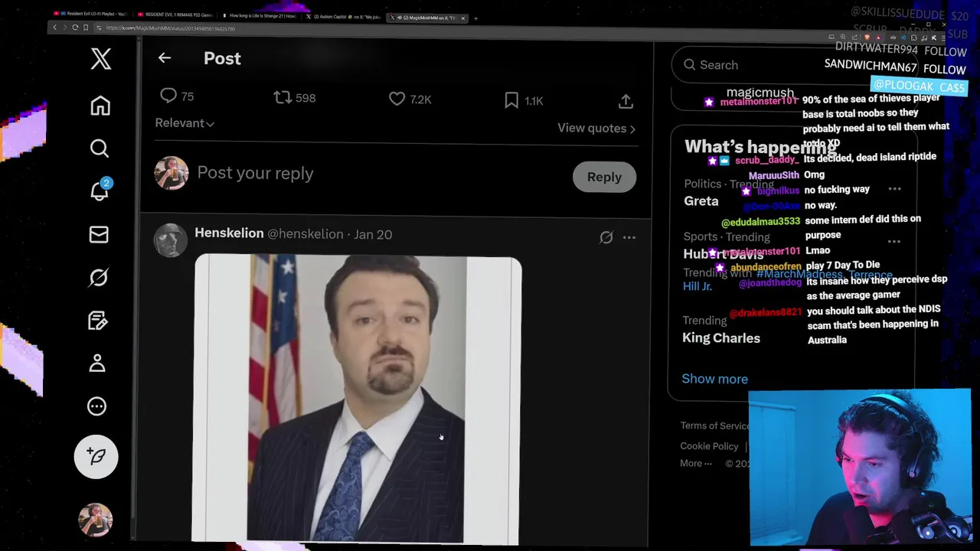Open the More circle-dots sidebar icon

click(96, 406)
